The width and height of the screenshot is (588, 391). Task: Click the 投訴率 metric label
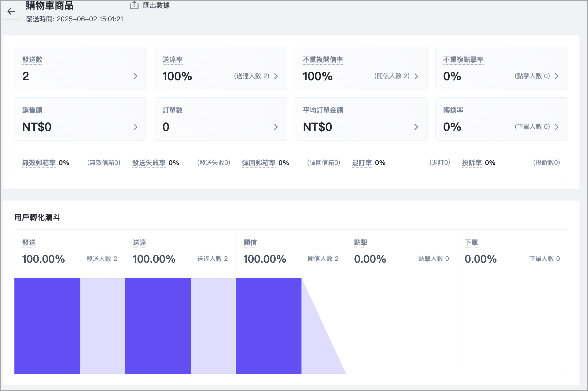[x=472, y=163]
